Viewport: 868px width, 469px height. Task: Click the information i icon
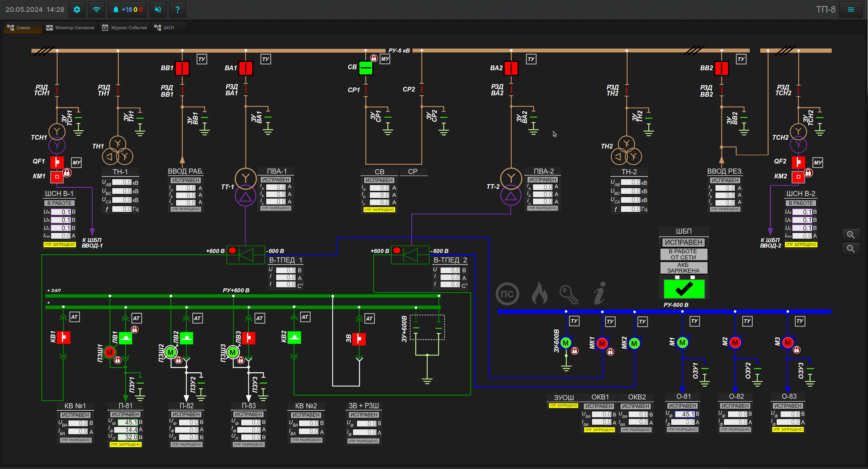599,293
